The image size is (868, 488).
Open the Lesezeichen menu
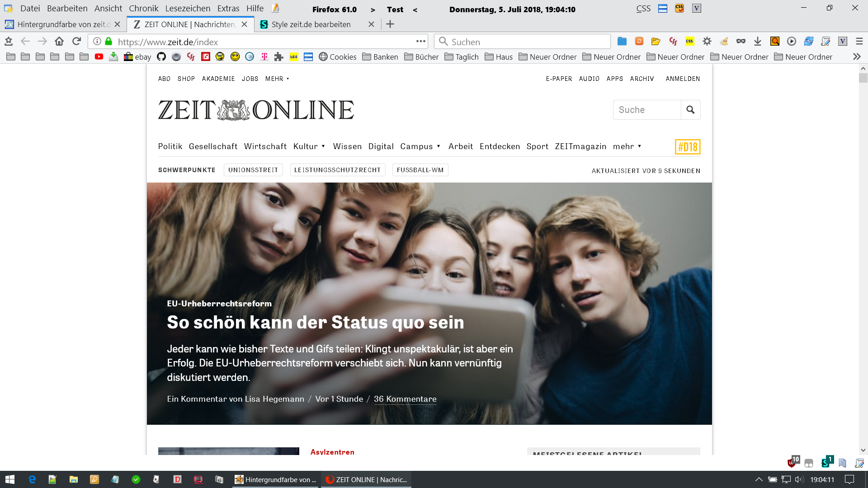click(188, 9)
